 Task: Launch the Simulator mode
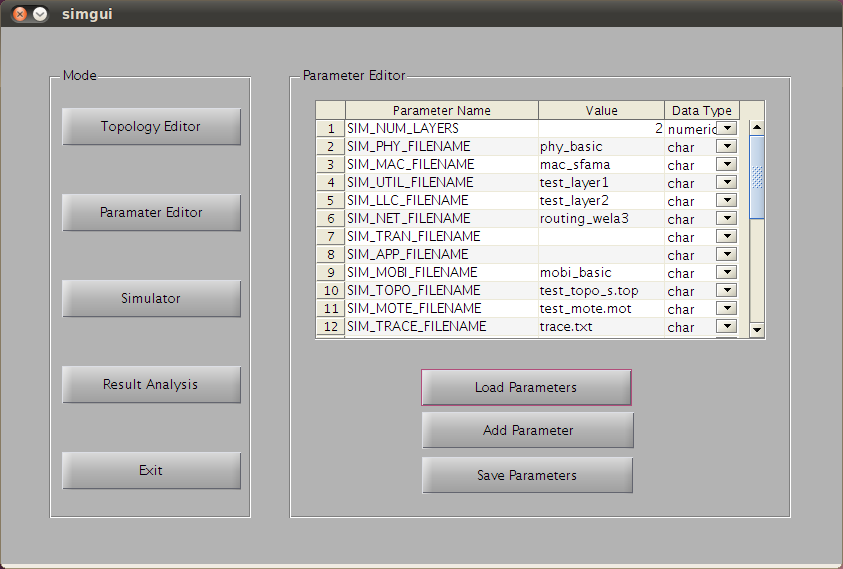pos(151,299)
